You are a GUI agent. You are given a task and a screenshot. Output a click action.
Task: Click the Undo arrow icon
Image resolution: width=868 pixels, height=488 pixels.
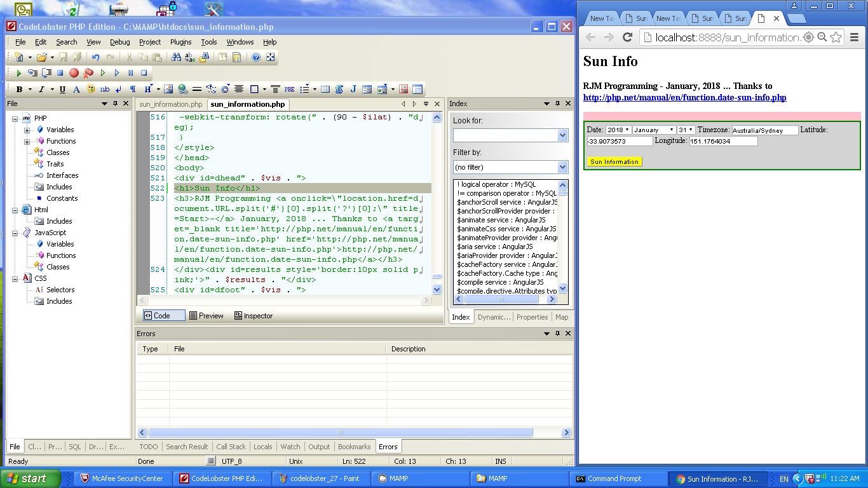(x=96, y=57)
